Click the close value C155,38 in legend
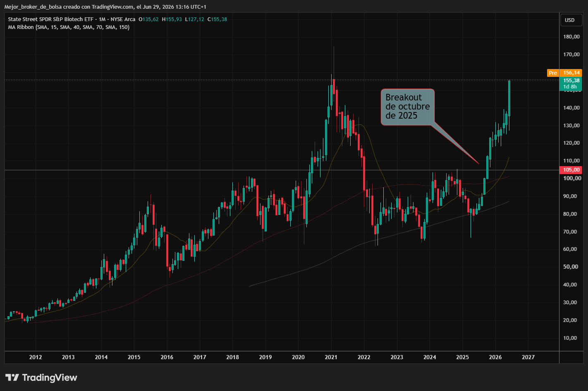588x391 pixels. click(217, 19)
